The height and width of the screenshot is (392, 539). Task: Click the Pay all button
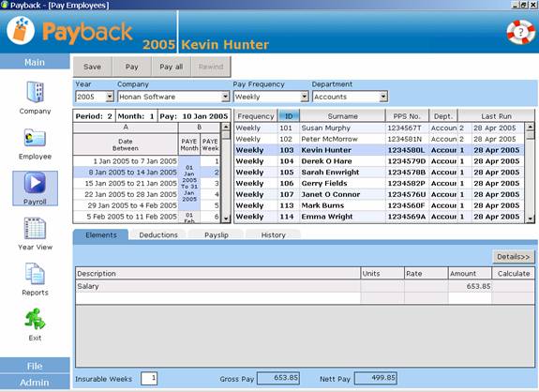pos(172,67)
